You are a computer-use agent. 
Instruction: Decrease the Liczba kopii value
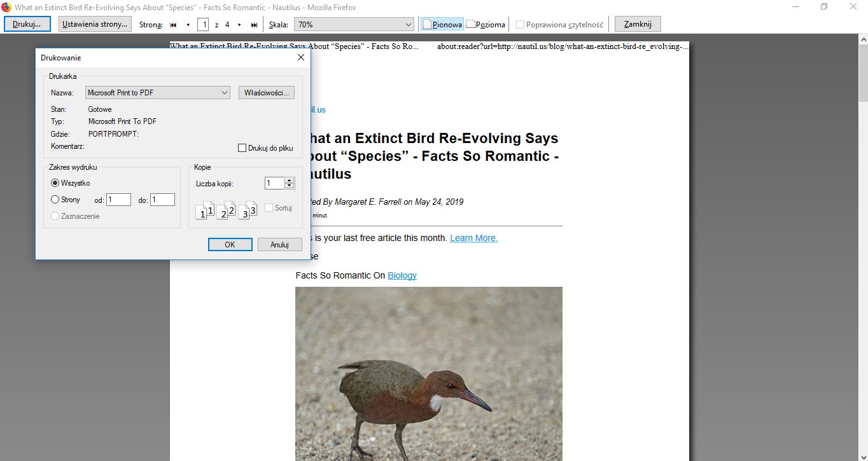point(290,186)
